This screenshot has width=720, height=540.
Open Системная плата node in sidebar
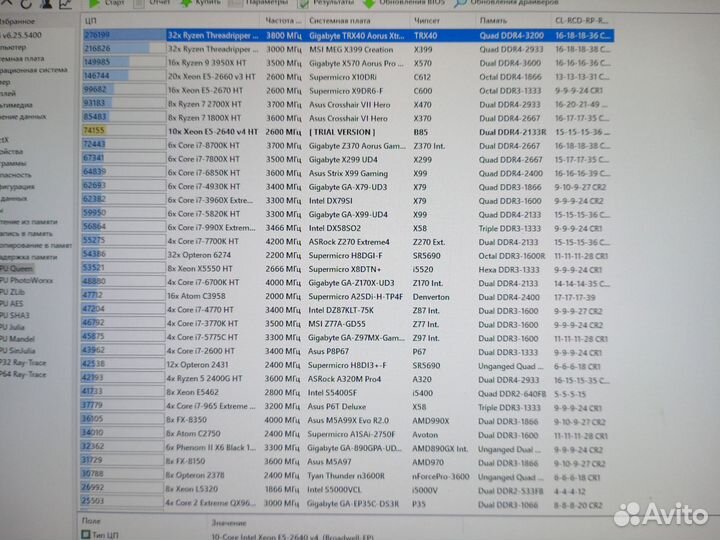[22, 58]
